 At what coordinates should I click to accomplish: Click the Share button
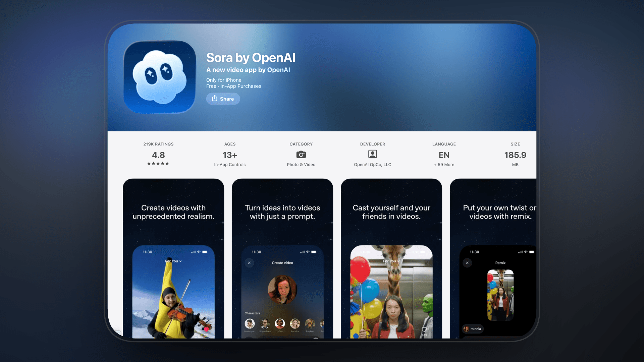click(223, 99)
